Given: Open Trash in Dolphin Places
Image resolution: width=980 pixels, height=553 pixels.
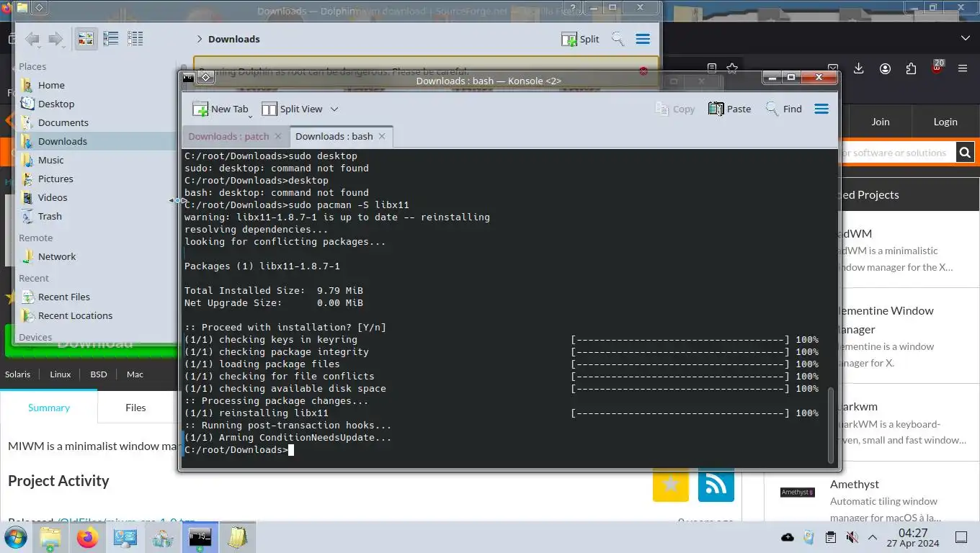Looking at the screenshot, I should 50,216.
